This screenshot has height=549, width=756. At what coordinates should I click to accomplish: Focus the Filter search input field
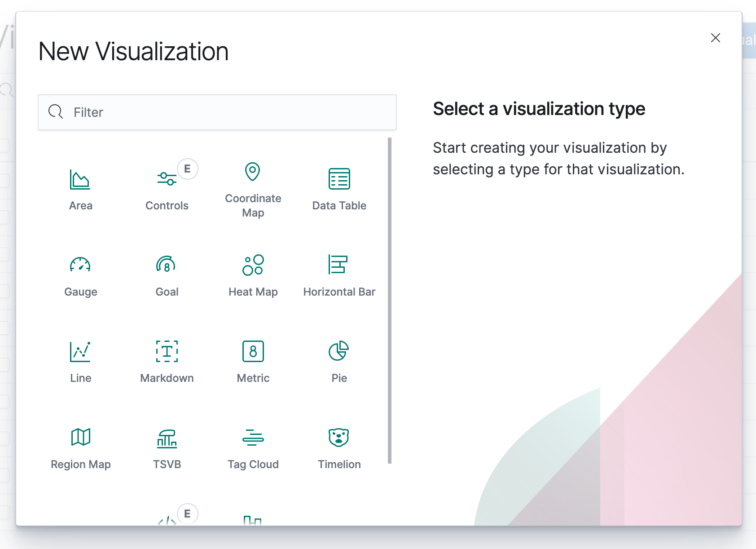coord(217,112)
